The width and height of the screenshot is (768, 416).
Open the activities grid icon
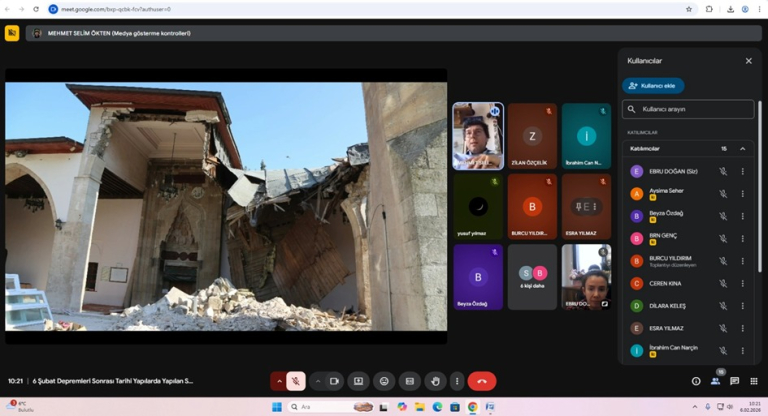[752, 381]
